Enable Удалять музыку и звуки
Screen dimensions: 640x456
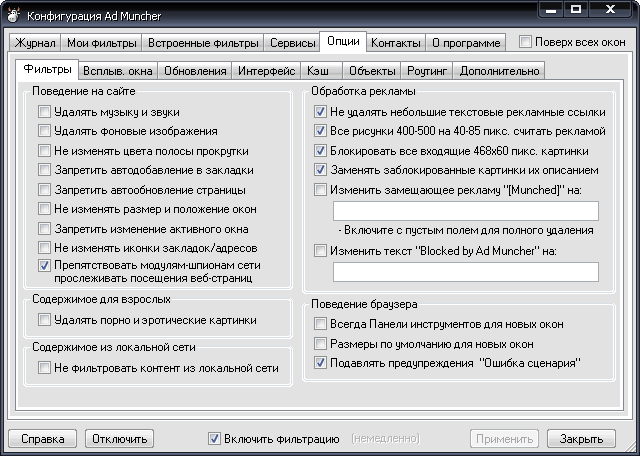[44, 111]
